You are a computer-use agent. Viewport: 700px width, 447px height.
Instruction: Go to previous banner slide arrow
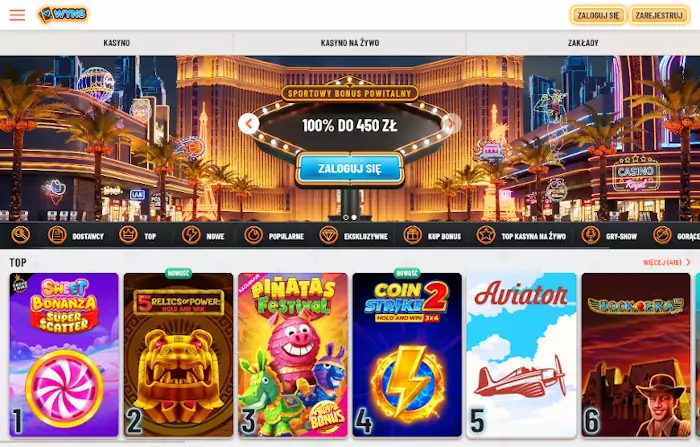pos(249,124)
